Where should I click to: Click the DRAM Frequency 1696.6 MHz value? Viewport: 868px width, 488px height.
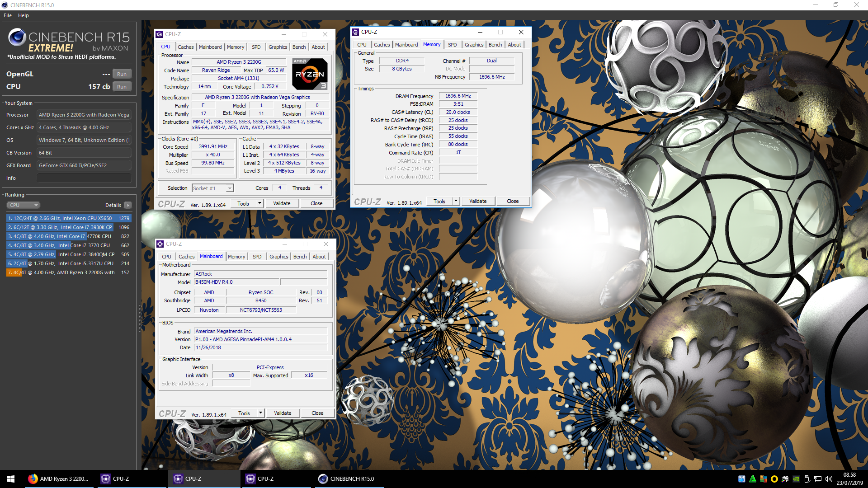[x=458, y=96]
